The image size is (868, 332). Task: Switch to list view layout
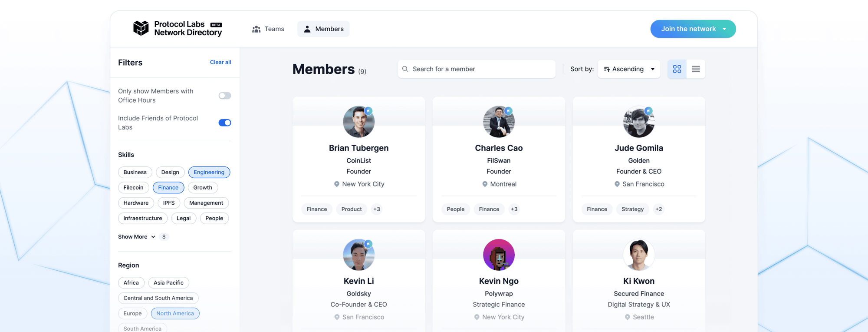(696, 69)
